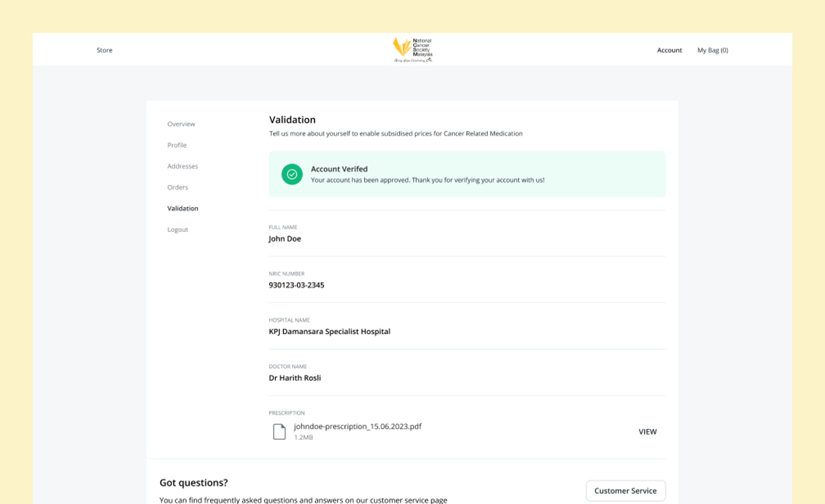Open the Store link in header
The width and height of the screenshot is (825, 504).
point(104,50)
